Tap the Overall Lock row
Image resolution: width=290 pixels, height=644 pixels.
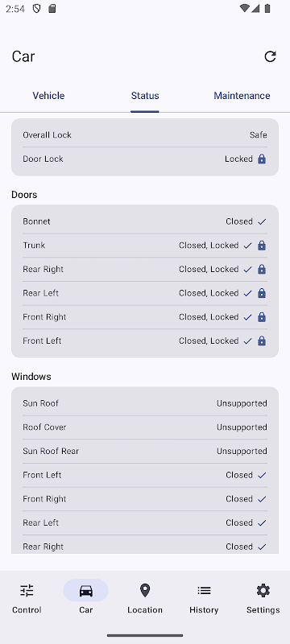pyautogui.click(x=145, y=135)
